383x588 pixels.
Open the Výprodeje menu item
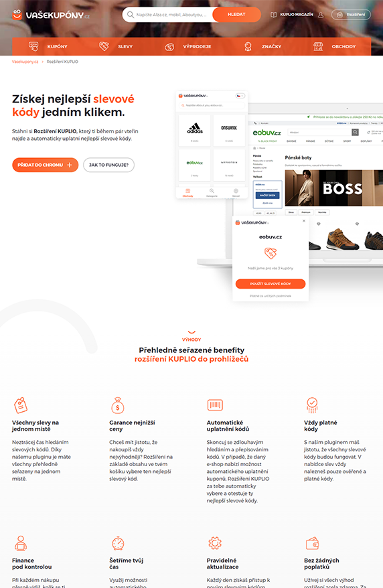(188, 46)
